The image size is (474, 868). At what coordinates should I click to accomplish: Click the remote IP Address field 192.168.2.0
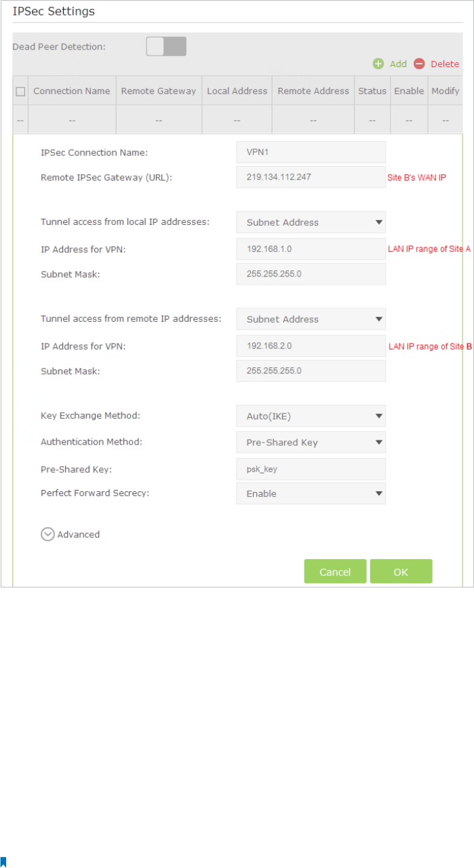pyautogui.click(x=311, y=346)
